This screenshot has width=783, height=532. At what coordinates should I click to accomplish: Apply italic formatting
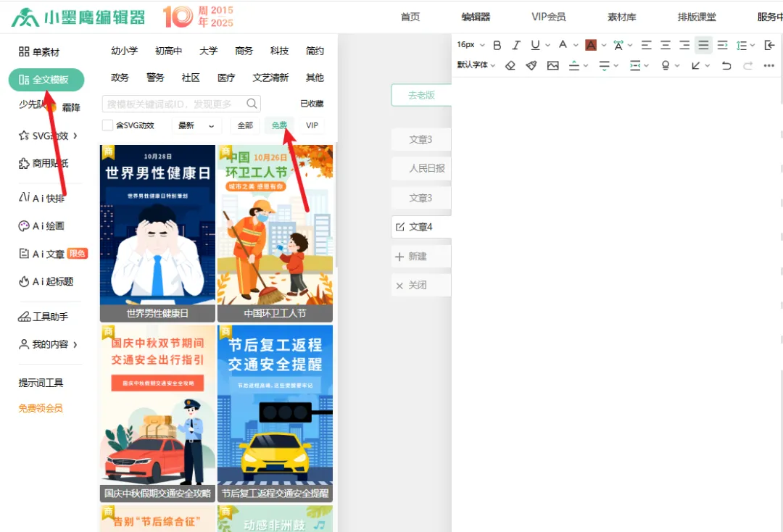[x=516, y=44]
